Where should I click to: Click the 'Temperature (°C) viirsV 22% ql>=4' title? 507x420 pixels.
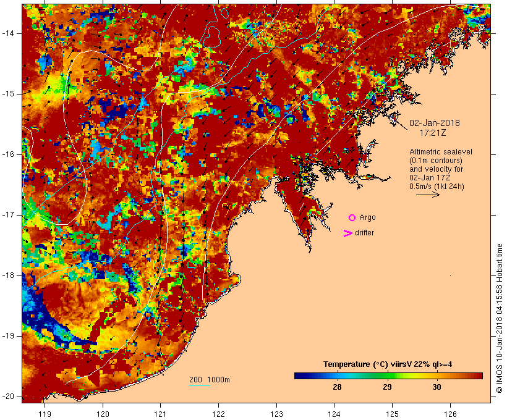click(388, 364)
